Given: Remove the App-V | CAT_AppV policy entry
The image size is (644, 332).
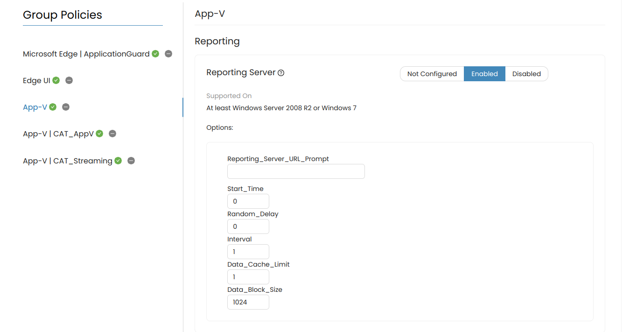Looking at the screenshot, I should click(x=112, y=134).
